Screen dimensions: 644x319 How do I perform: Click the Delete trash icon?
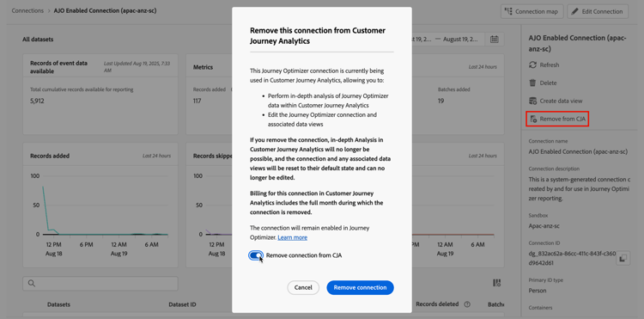(532, 83)
